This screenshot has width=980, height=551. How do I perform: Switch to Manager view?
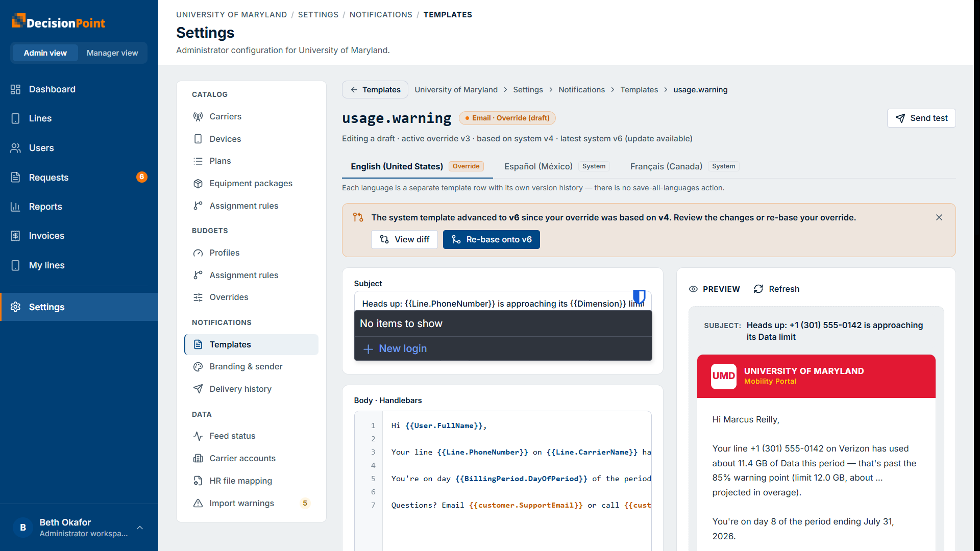112,53
